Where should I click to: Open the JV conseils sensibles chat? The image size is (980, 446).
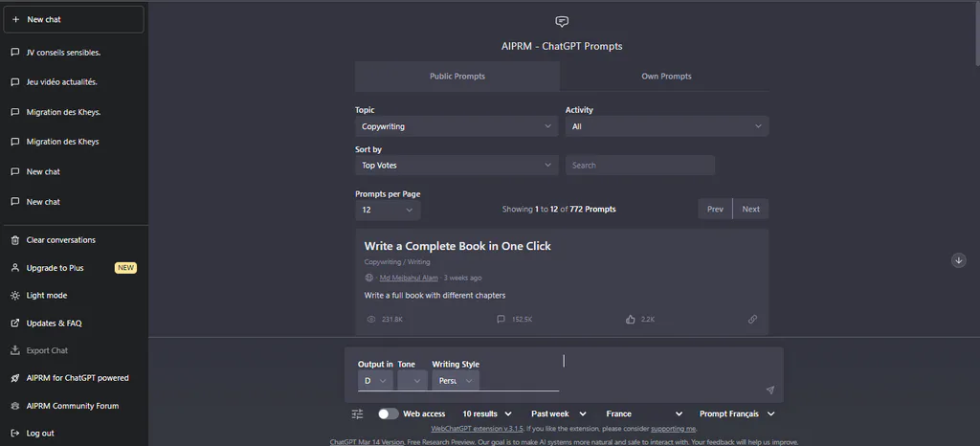pyautogui.click(x=74, y=53)
